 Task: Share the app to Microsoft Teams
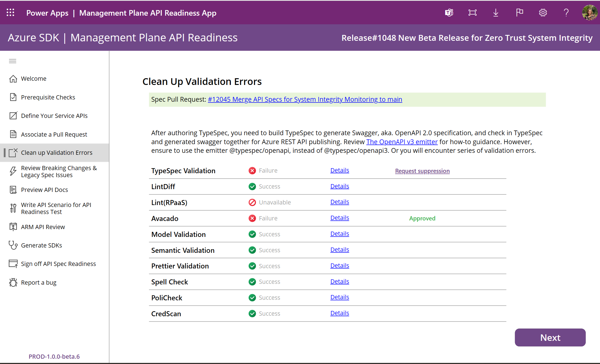pos(449,12)
